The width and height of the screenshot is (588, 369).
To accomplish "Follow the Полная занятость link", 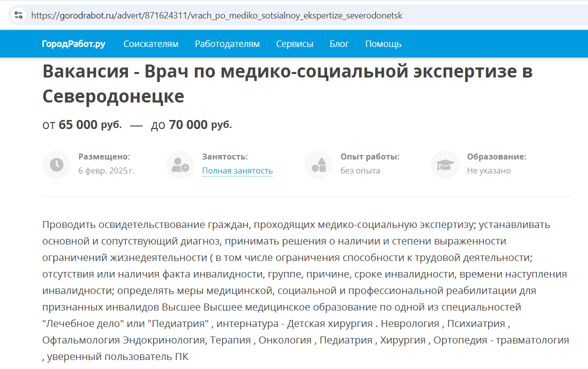I will (237, 171).
